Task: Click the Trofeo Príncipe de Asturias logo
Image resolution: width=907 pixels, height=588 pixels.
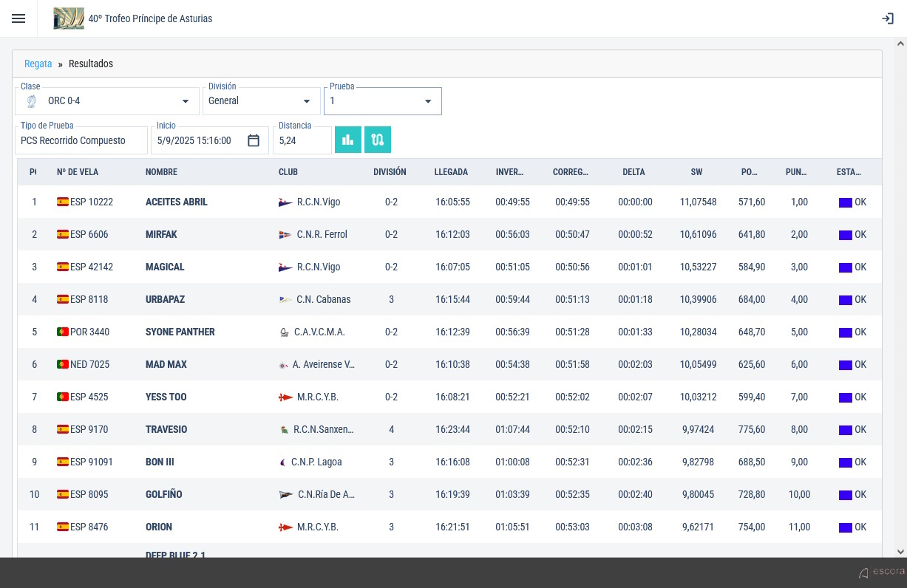Action: pos(69,18)
